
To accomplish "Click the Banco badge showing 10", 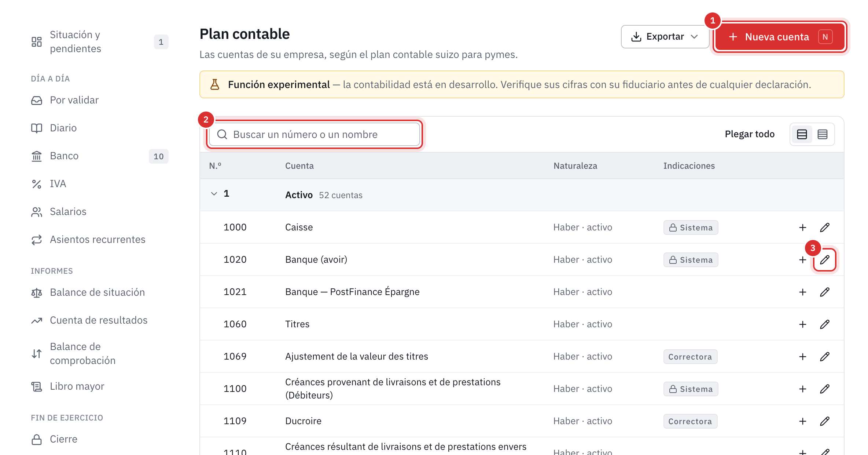I will (x=159, y=156).
